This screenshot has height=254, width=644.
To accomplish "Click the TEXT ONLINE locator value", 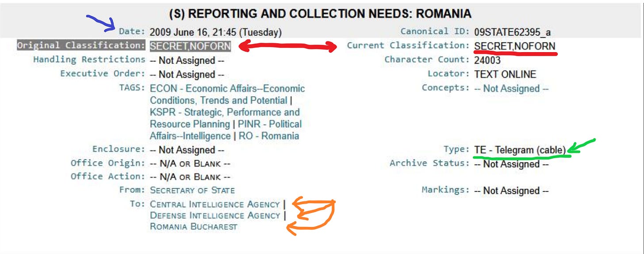I will tap(505, 75).
